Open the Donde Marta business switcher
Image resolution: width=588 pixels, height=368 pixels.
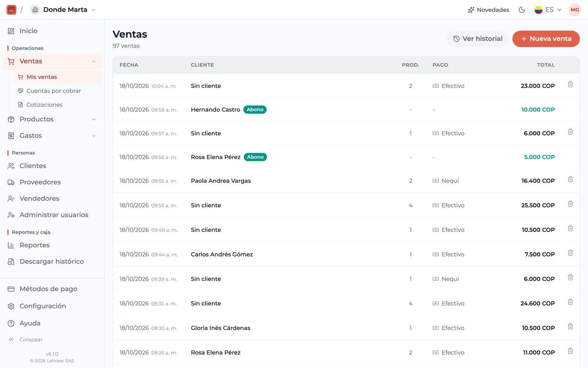pos(64,10)
